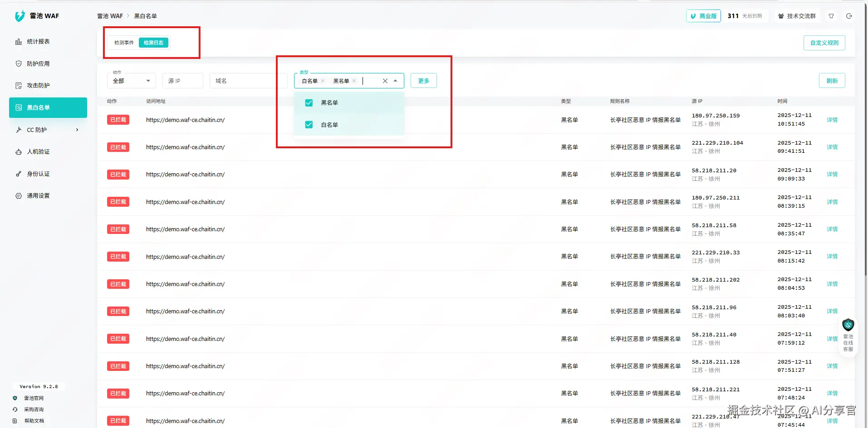Open the 采购咨询 link
The width and height of the screenshot is (868, 428).
point(34,409)
